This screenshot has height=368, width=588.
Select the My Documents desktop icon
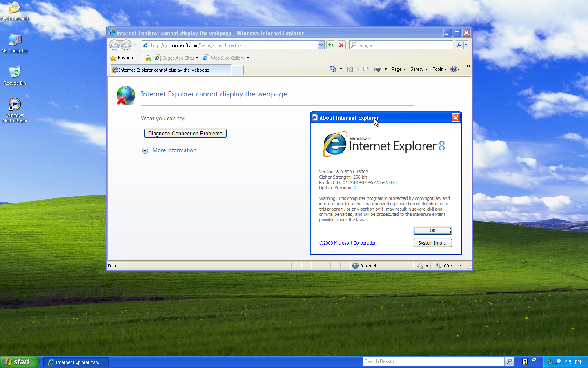pyautogui.click(x=15, y=11)
